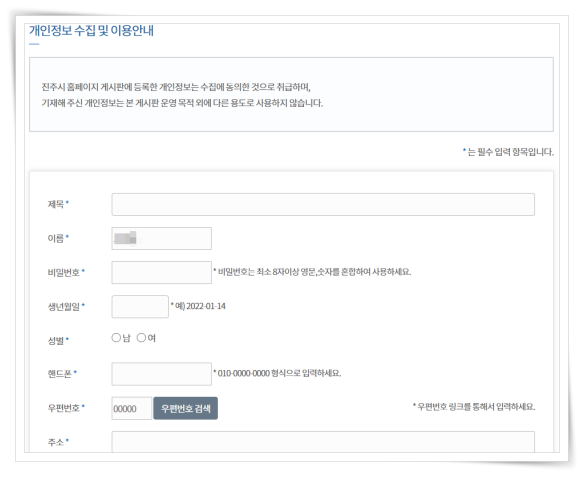Click the 진주시 홈페이지 게시판 notice line

(x=176, y=87)
